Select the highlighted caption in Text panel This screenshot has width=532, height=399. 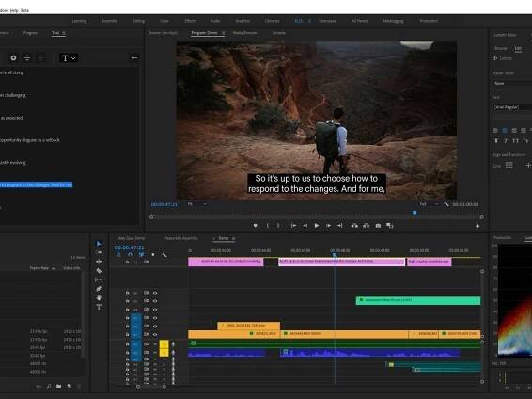pyautogui.click(x=36, y=184)
